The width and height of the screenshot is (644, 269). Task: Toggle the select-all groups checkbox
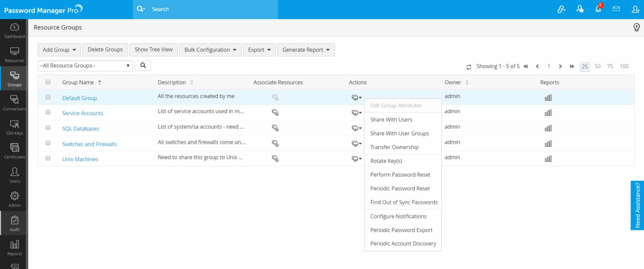(x=48, y=82)
